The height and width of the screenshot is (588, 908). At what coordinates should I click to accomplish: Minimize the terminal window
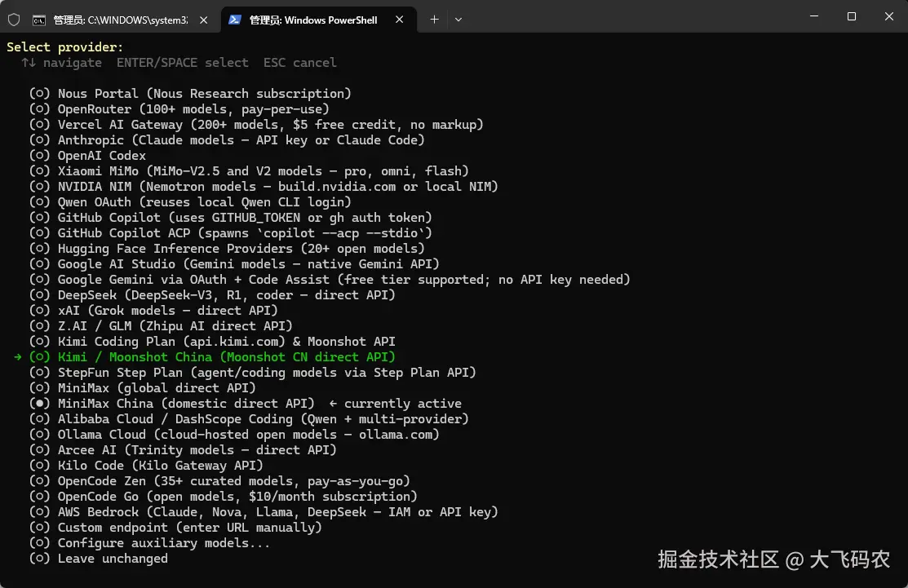pyautogui.click(x=813, y=16)
